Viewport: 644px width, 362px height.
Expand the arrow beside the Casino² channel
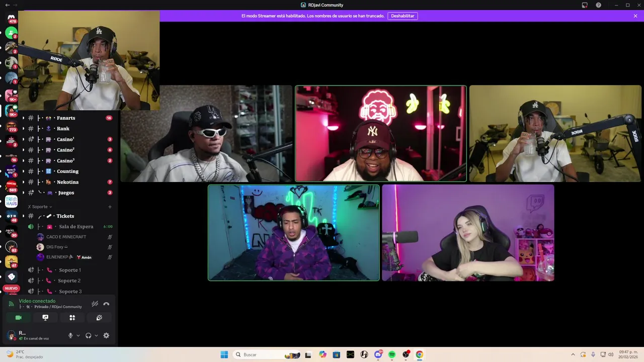(23, 150)
